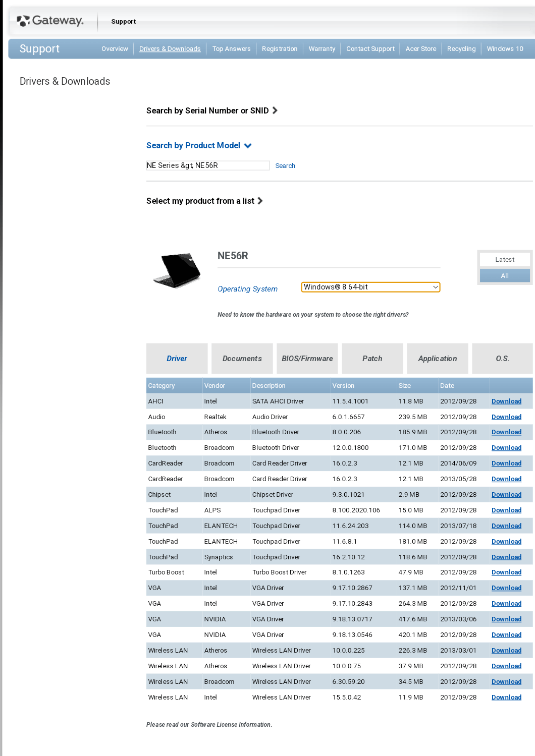This screenshot has height=756, width=535.
Task: Click the hardware identification help text
Action: 313,315
